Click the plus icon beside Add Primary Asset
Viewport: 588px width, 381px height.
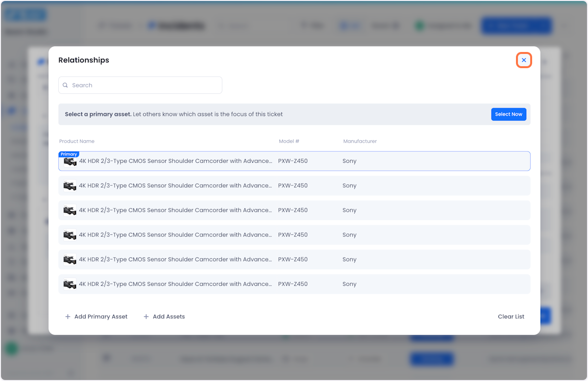[68, 317]
